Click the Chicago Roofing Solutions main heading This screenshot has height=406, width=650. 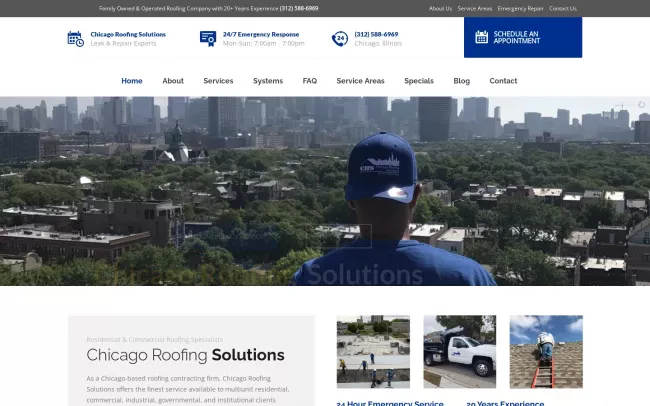coord(185,355)
